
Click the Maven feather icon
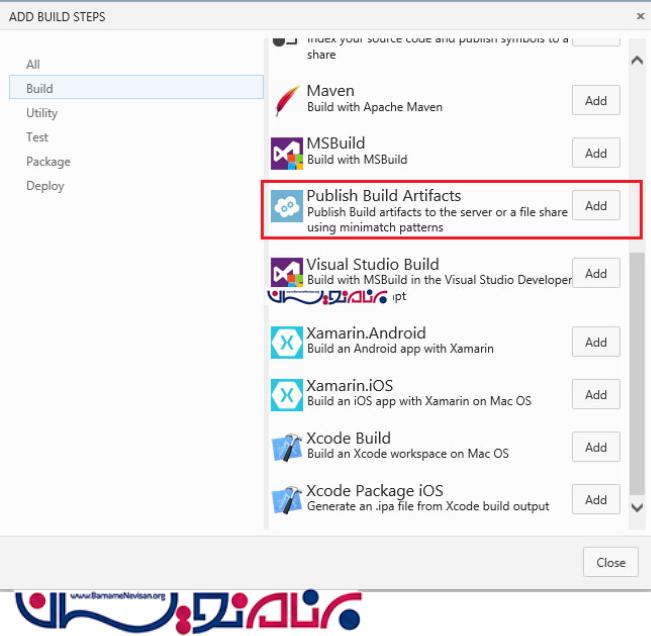tap(287, 100)
